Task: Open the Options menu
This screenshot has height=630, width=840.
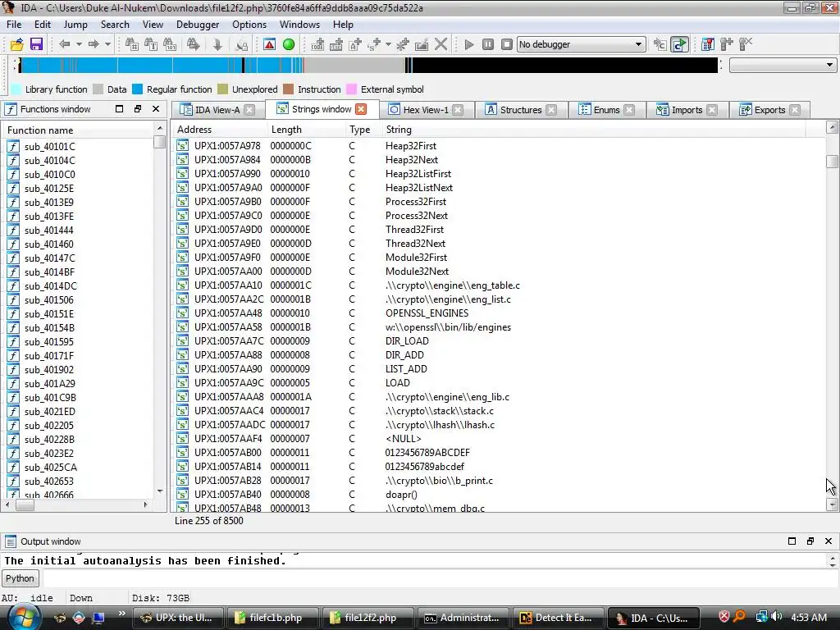Action: 249,25
